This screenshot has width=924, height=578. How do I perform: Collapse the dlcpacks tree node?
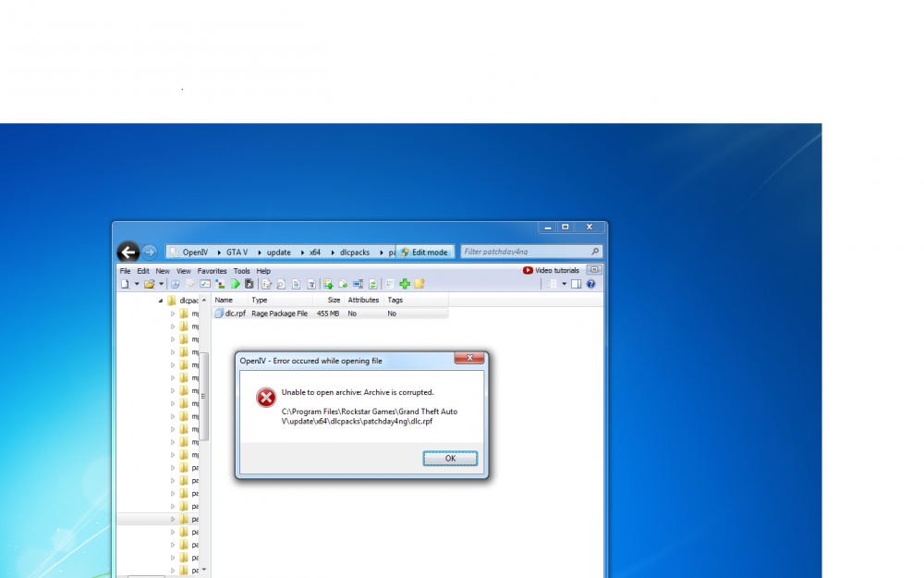click(x=160, y=301)
